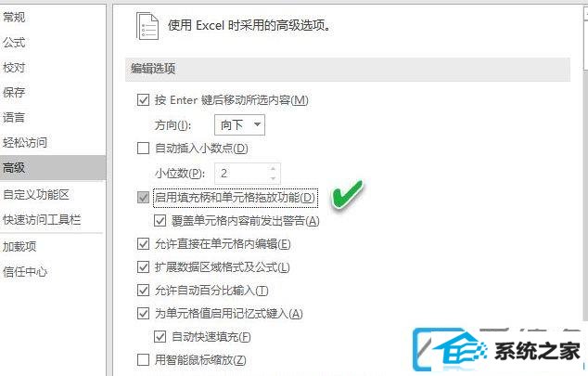Toggle 允许直接在单元格内编辑 checkbox
588x376 pixels.
(143, 244)
